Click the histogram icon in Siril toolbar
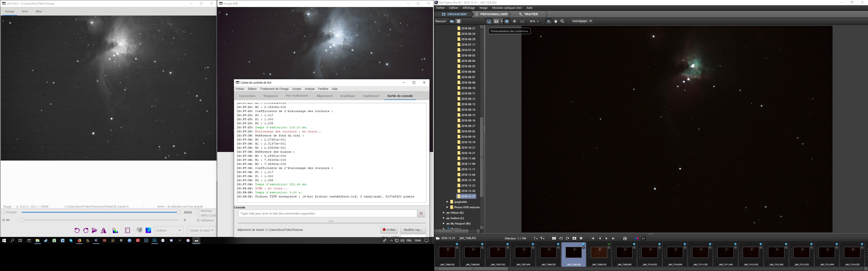The width and height of the screenshot is (868, 271). point(115,231)
